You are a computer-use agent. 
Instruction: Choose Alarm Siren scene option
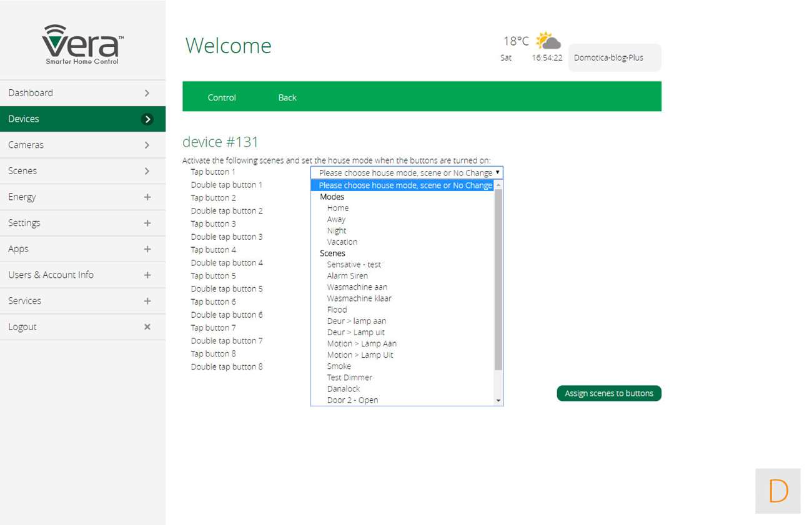pyautogui.click(x=347, y=275)
